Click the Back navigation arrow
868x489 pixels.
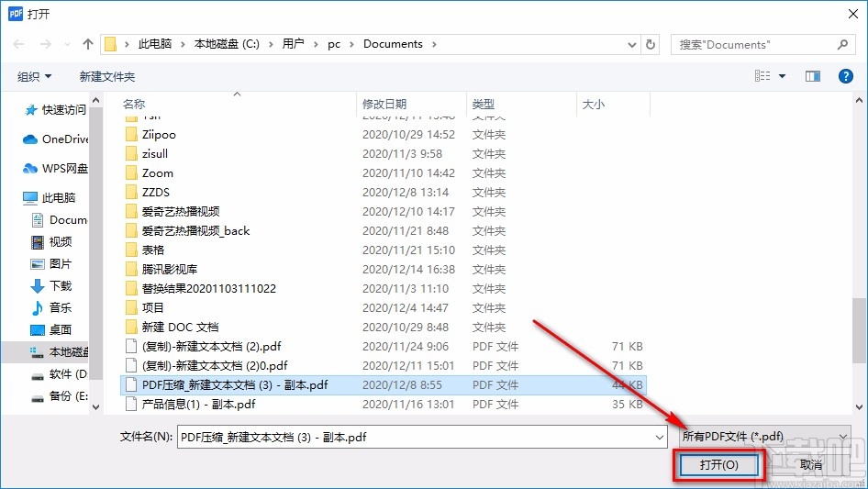(x=18, y=44)
